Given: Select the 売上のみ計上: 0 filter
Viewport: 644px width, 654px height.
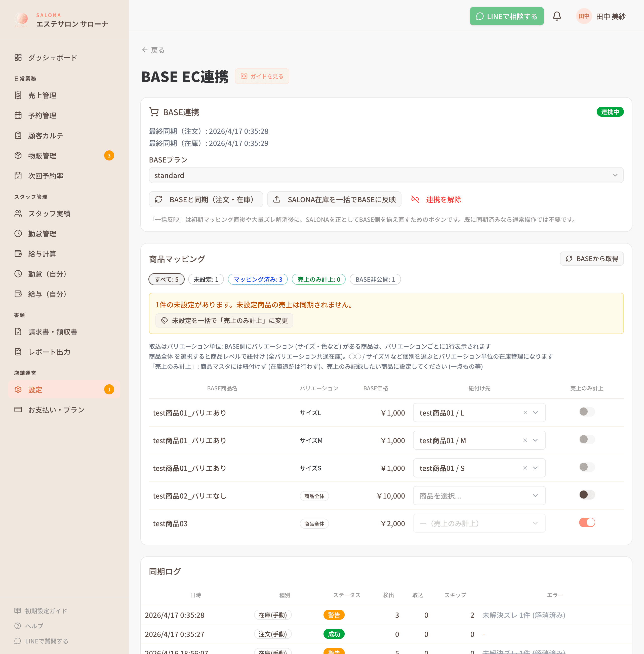Looking at the screenshot, I should [319, 279].
